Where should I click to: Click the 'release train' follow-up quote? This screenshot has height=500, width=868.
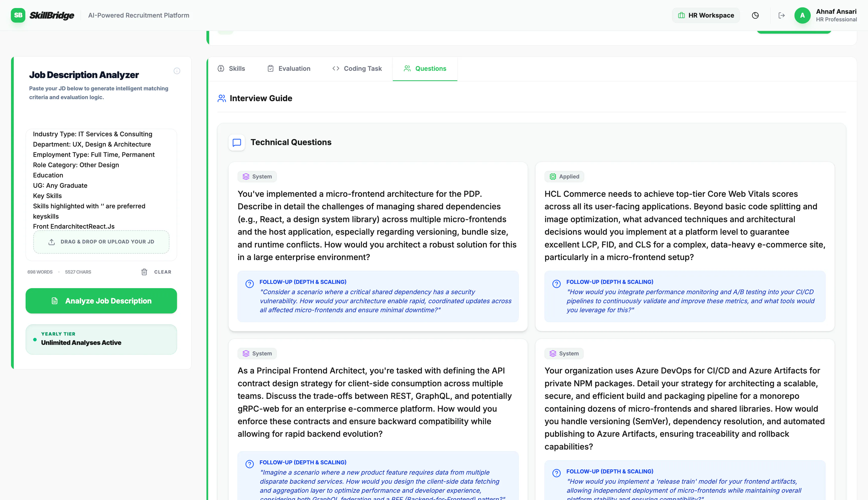(683, 489)
